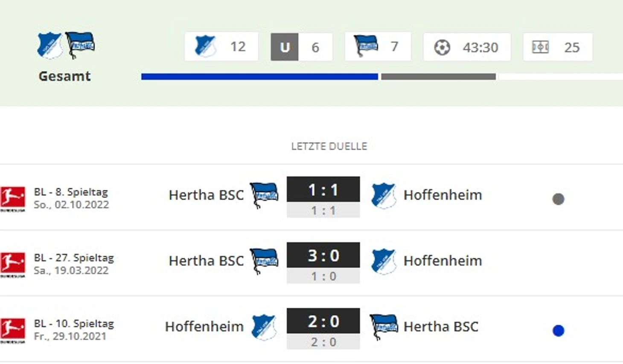Viewport: 623px width, 364px height.
Task: Click the Hertha BSC flag beside Gesamt
Action: click(80, 44)
